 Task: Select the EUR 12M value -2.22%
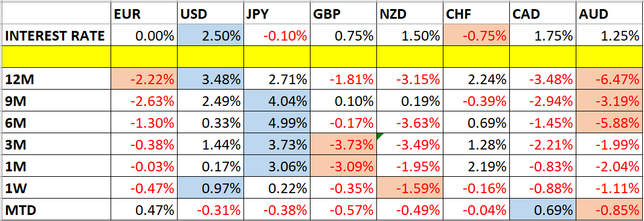click(143, 79)
